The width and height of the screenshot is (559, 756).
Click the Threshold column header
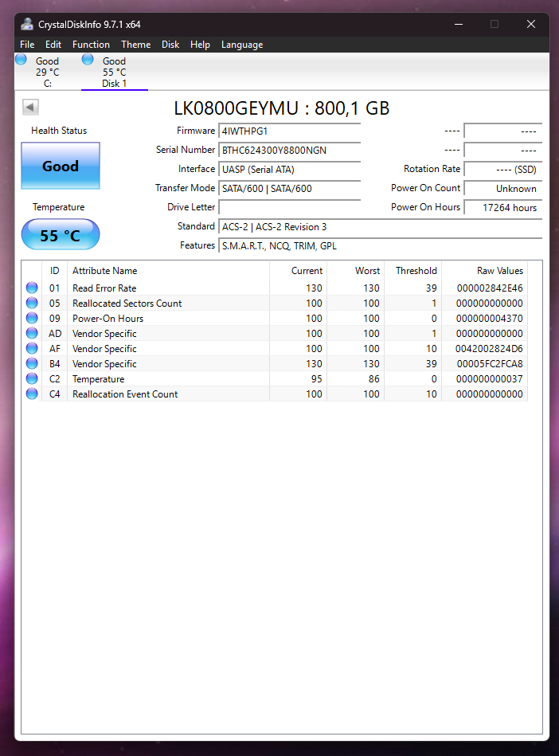pos(413,271)
